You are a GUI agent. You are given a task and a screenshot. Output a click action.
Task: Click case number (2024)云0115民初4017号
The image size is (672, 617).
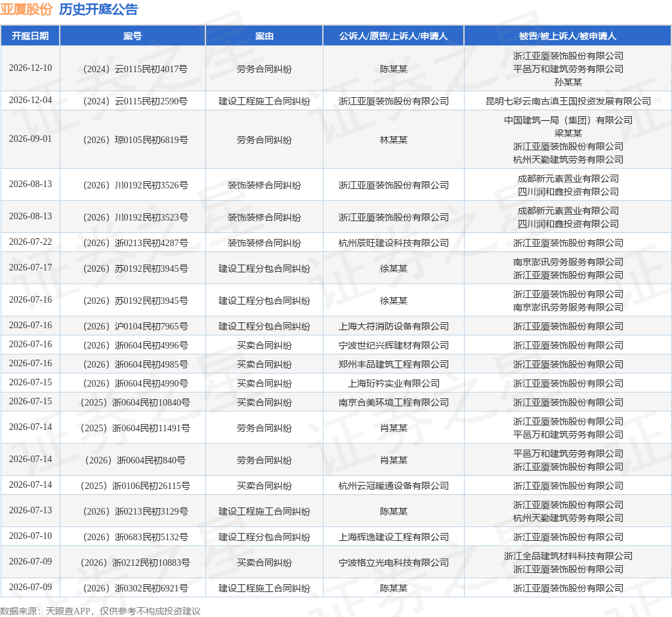click(135, 69)
